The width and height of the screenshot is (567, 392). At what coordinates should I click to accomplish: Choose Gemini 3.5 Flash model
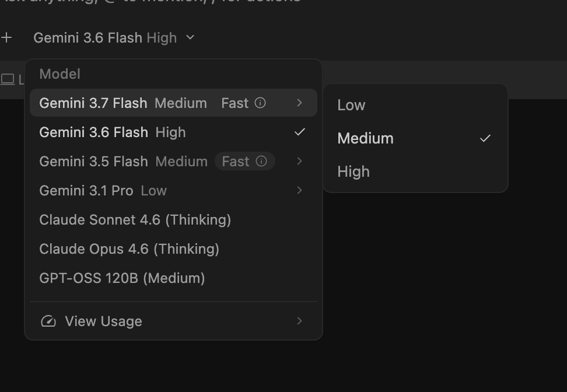click(174, 161)
